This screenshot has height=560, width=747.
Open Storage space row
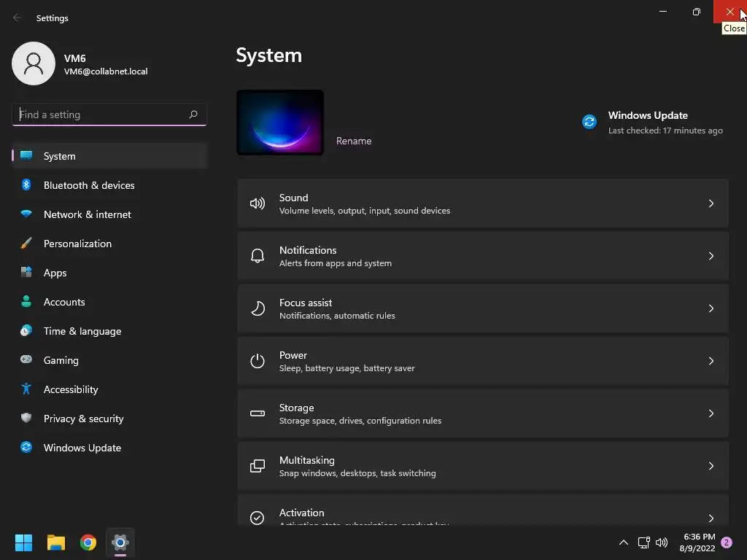pyautogui.click(x=483, y=413)
